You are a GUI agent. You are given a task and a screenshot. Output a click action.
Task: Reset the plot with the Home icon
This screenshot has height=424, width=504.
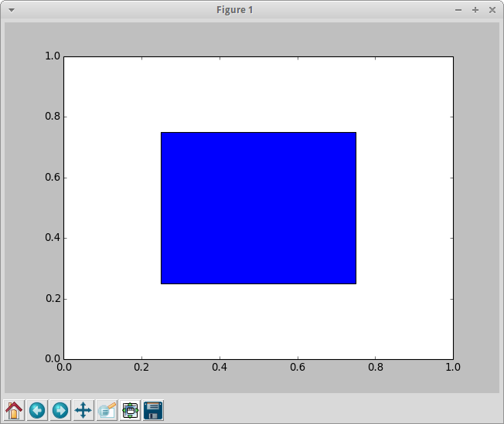tap(14, 410)
